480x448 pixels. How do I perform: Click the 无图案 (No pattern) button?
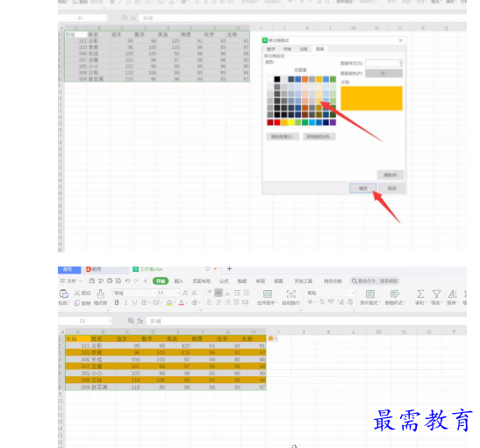pyautogui.click(x=300, y=70)
